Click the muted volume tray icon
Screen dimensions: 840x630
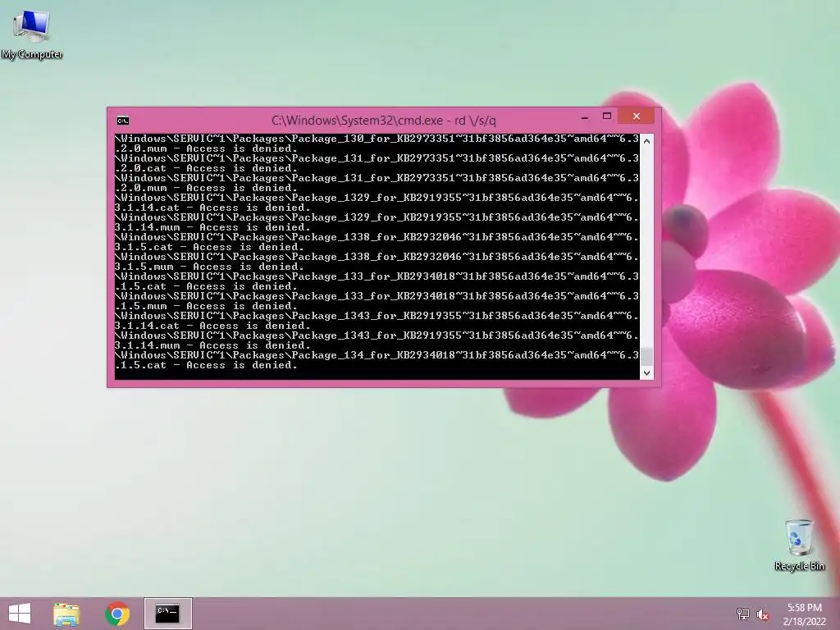click(x=763, y=614)
